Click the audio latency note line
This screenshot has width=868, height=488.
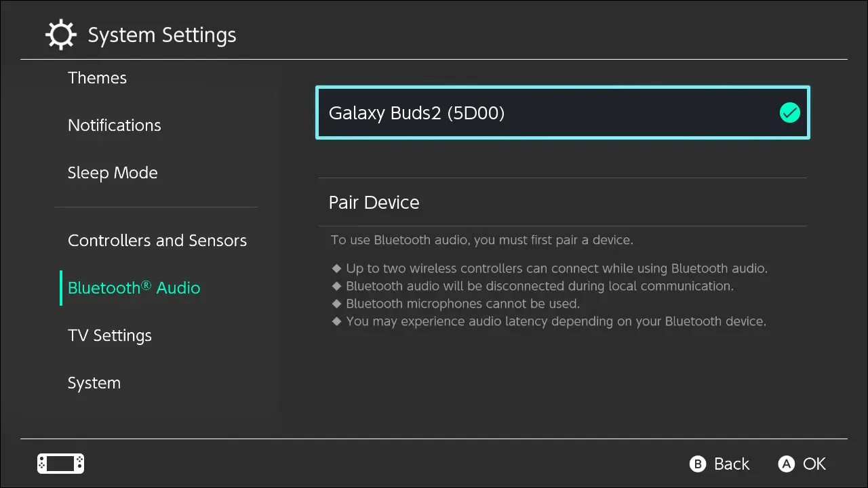pyautogui.click(x=555, y=321)
